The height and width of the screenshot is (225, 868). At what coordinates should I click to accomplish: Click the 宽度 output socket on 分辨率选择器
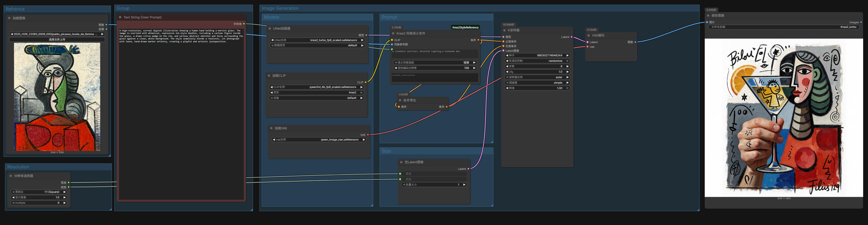(x=69, y=182)
